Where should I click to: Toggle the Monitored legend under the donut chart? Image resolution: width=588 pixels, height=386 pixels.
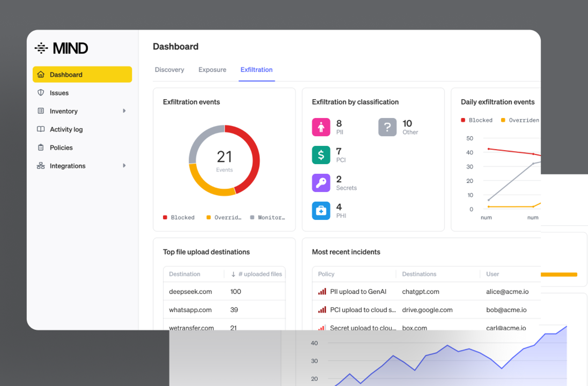click(x=268, y=217)
